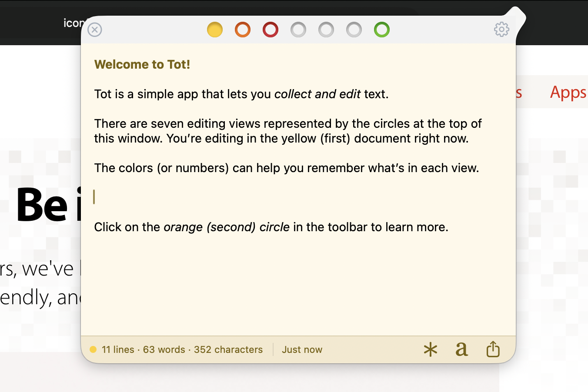Click the 'orange (second) circle' italic text
Screen dimensions: 588x392
click(227, 227)
